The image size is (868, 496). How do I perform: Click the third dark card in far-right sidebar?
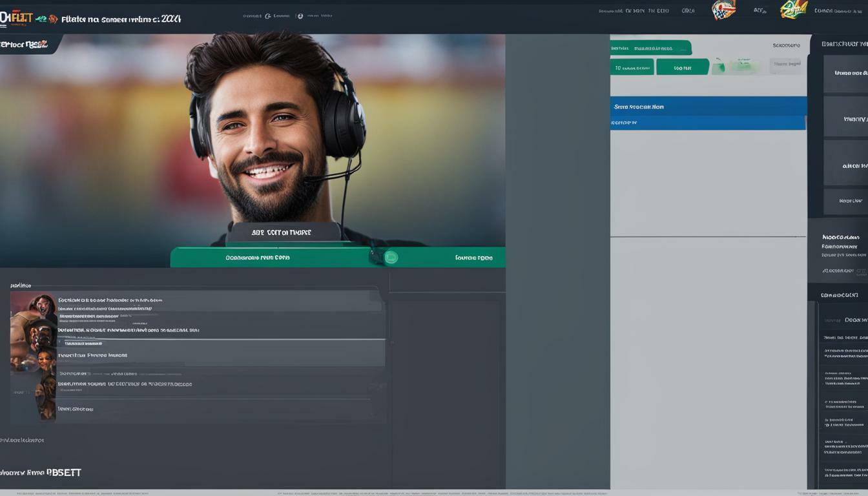coord(845,163)
